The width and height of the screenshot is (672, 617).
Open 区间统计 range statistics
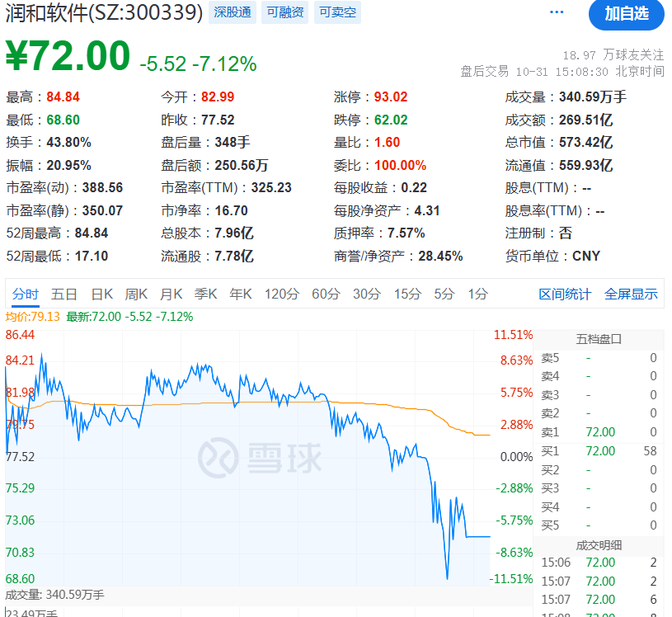(x=565, y=294)
